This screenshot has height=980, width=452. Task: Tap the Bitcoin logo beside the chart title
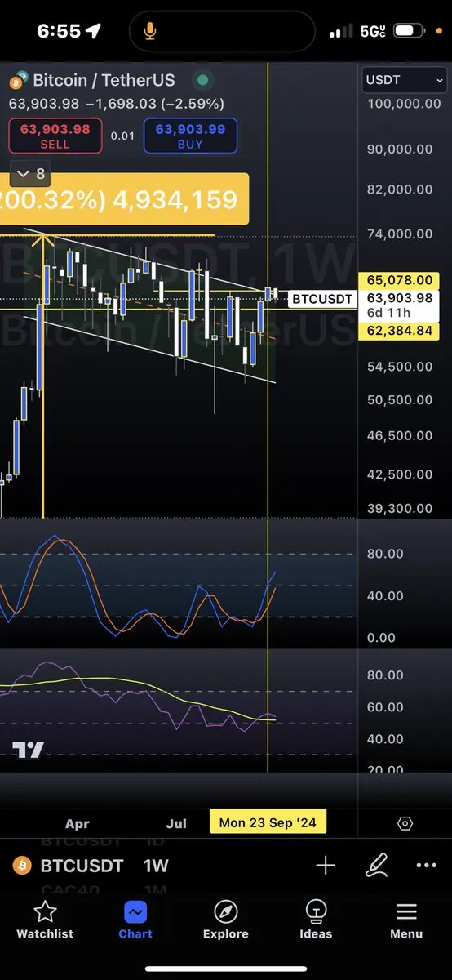pos(17,80)
